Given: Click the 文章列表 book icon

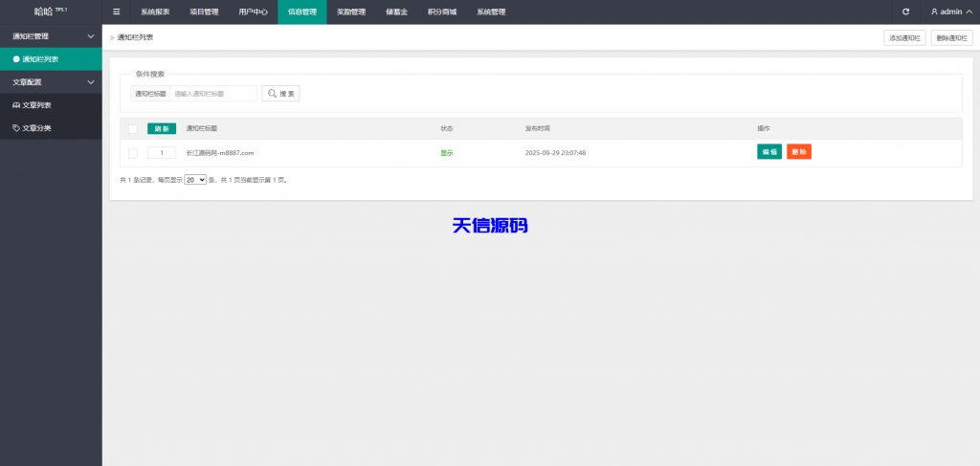Looking at the screenshot, I should click(16, 105).
